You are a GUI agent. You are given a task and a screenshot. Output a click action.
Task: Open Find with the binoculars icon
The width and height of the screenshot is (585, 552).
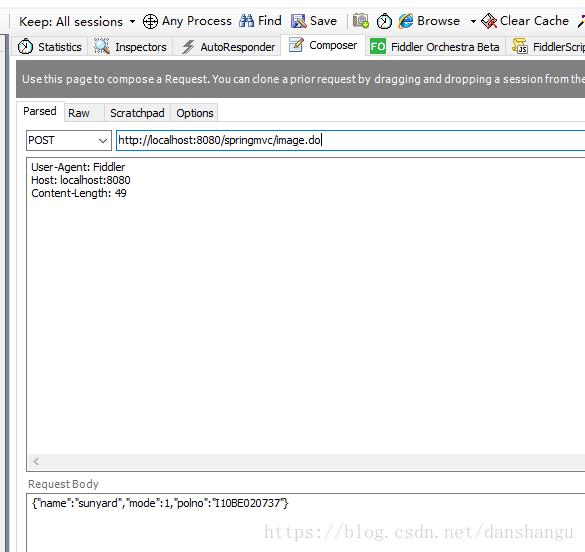[x=246, y=21]
